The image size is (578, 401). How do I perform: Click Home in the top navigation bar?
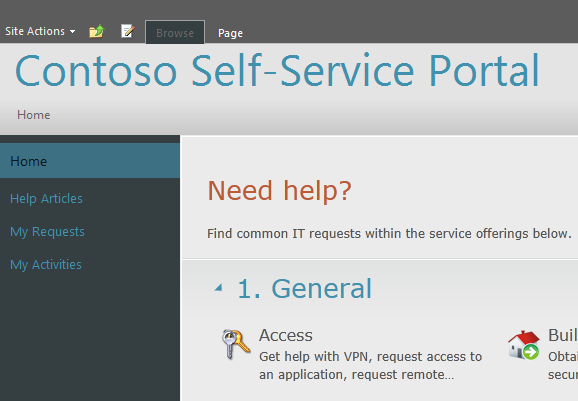(34, 115)
